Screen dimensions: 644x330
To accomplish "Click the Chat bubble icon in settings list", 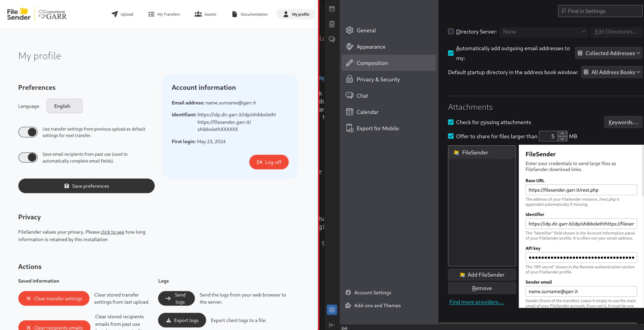I will [350, 96].
